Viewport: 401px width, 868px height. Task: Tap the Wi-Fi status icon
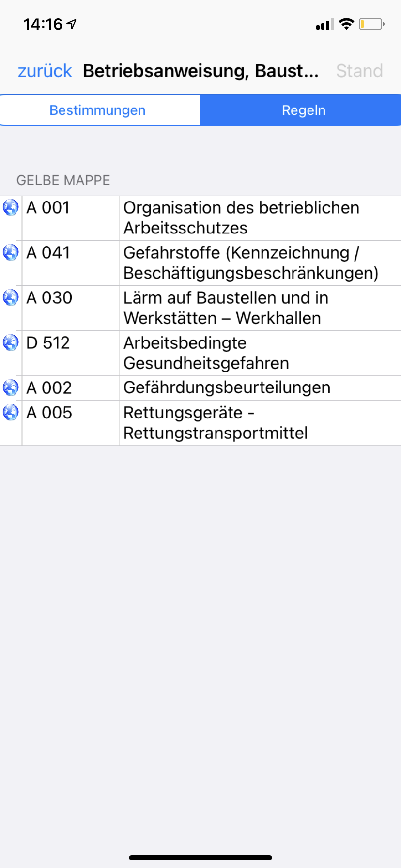[x=347, y=24]
